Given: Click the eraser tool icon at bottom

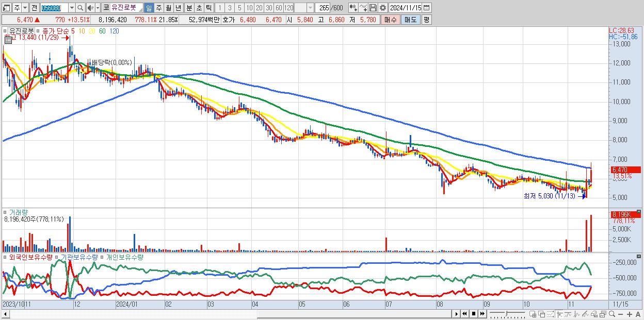Looking at the screenshot, I should [x=594, y=314].
